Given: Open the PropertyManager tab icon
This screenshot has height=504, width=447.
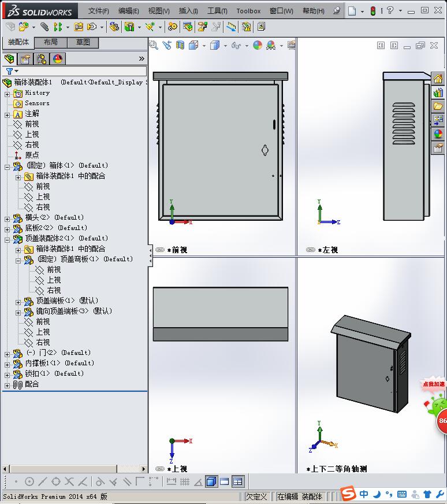Looking at the screenshot, I should coord(25,59).
